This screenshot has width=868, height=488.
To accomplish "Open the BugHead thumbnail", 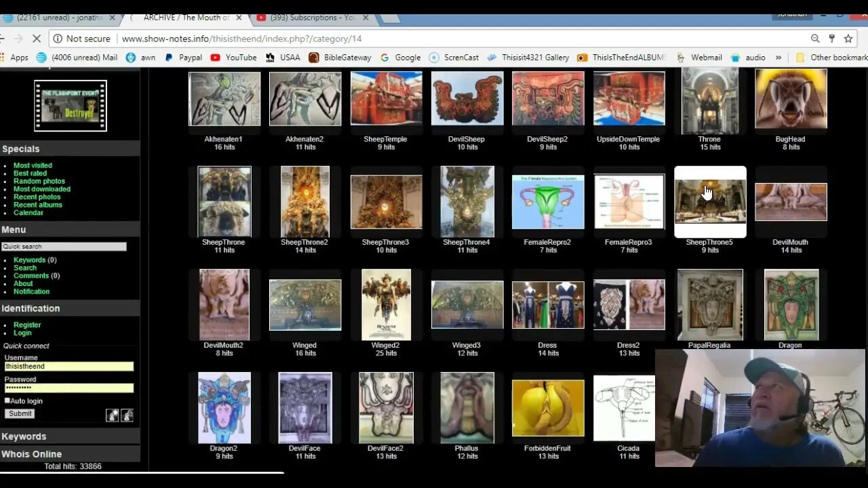I will click(x=791, y=99).
